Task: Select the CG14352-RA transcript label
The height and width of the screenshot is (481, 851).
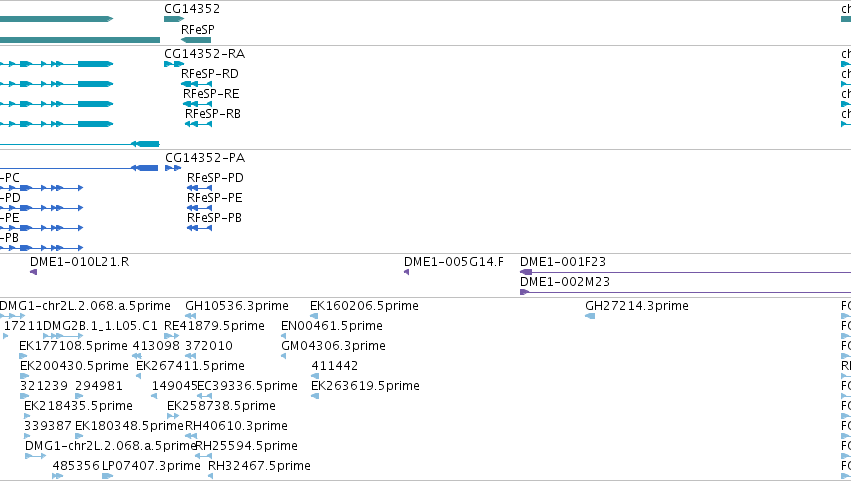Action: click(x=205, y=54)
